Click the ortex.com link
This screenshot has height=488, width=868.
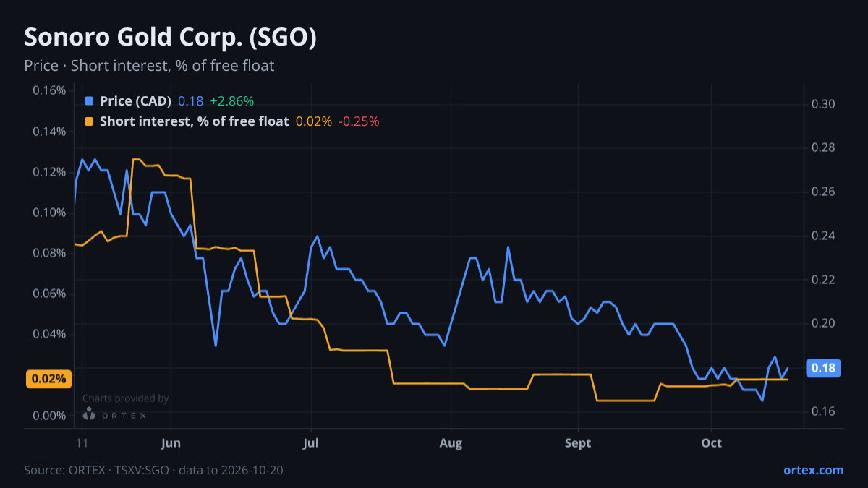click(x=813, y=470)
